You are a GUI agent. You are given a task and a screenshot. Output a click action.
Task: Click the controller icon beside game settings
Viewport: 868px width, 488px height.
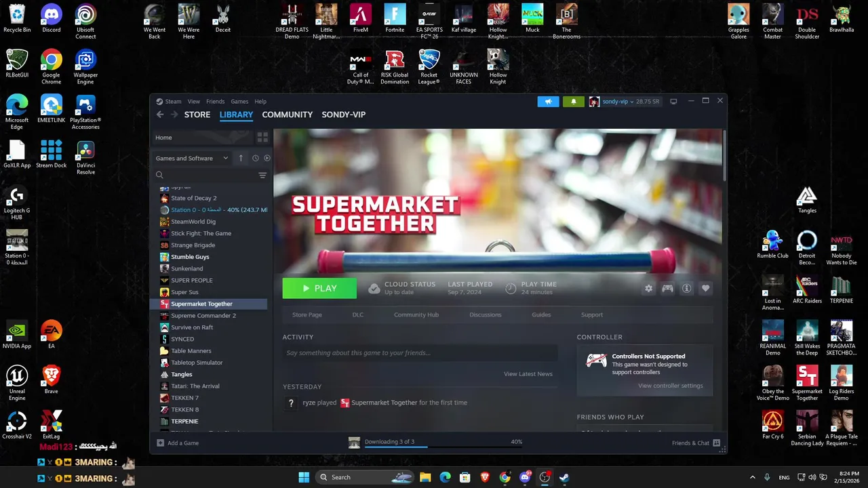pos(667,289)
